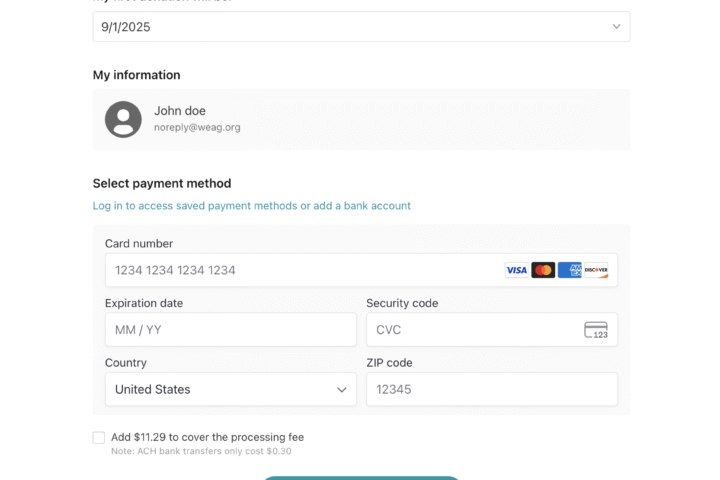Select the ZIP code input field
Image resolution: width=720 pixels, height=480 pixels.
click(x=491, y=390)
